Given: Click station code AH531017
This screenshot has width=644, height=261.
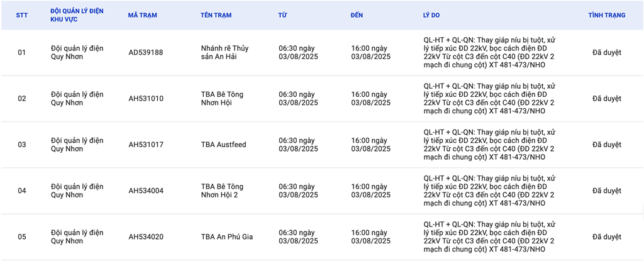Looking at the screenshot, I should click(145, 145).
